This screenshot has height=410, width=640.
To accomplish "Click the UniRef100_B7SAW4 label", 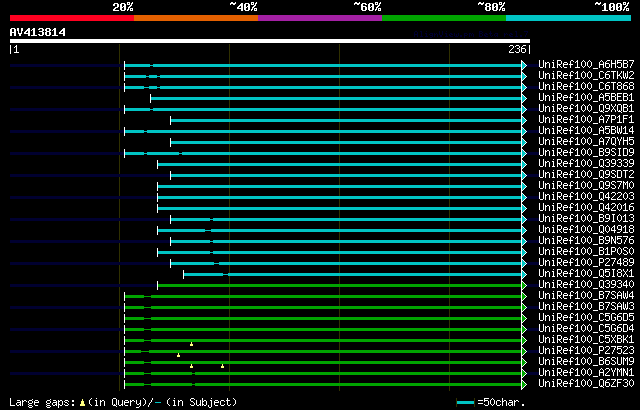I will click(586, 296).
